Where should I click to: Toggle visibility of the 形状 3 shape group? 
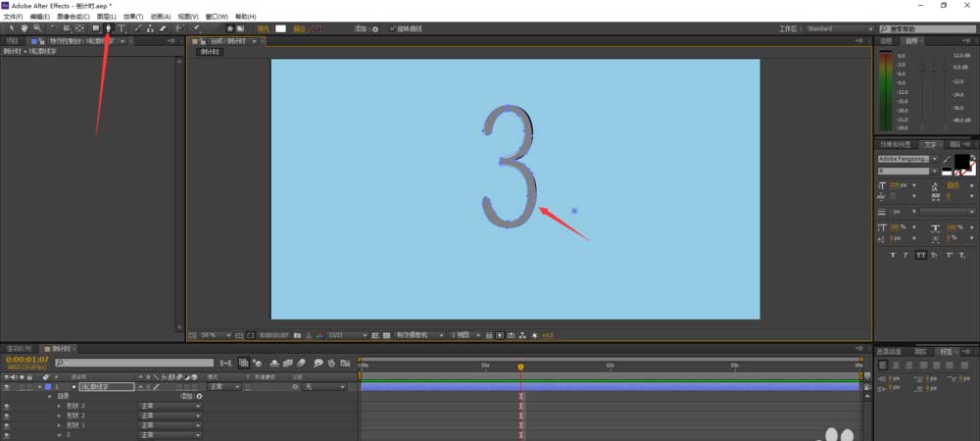[x=7, y=406]
